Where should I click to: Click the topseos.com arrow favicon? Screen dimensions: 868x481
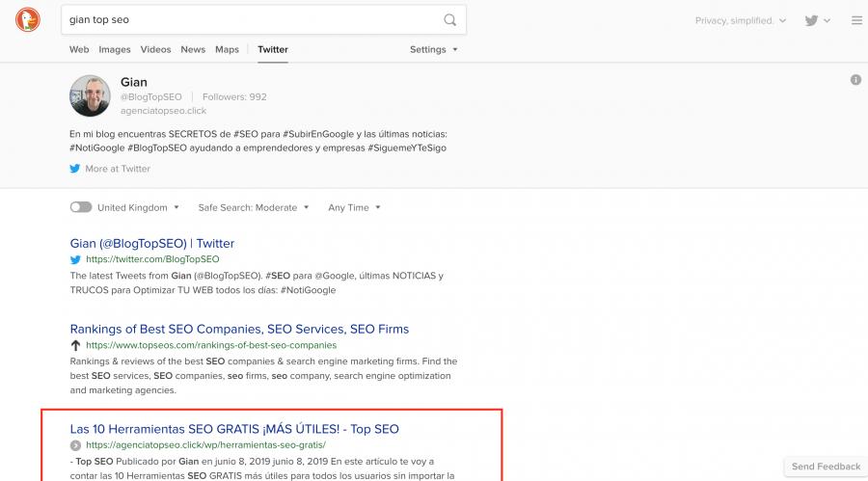[x=75, y=345]
